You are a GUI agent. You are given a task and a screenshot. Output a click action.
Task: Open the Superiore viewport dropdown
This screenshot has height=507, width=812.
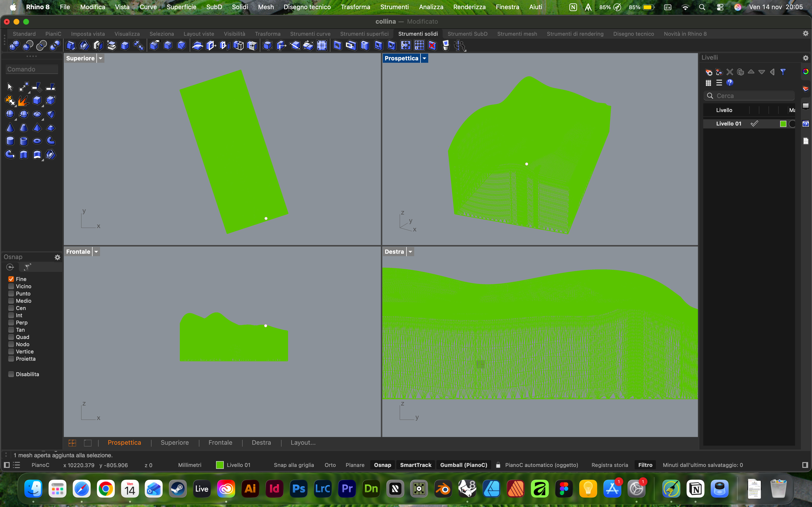100,58
